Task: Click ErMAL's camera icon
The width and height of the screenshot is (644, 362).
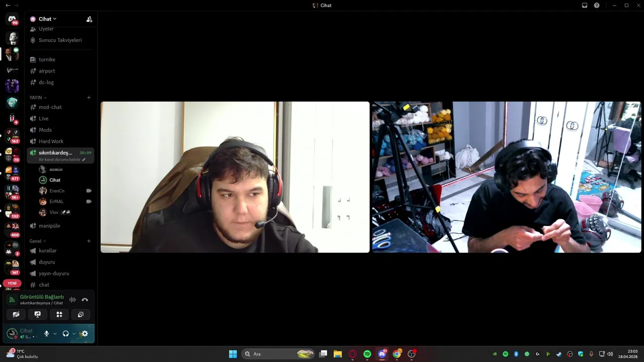Action: [x=89, y=202]
